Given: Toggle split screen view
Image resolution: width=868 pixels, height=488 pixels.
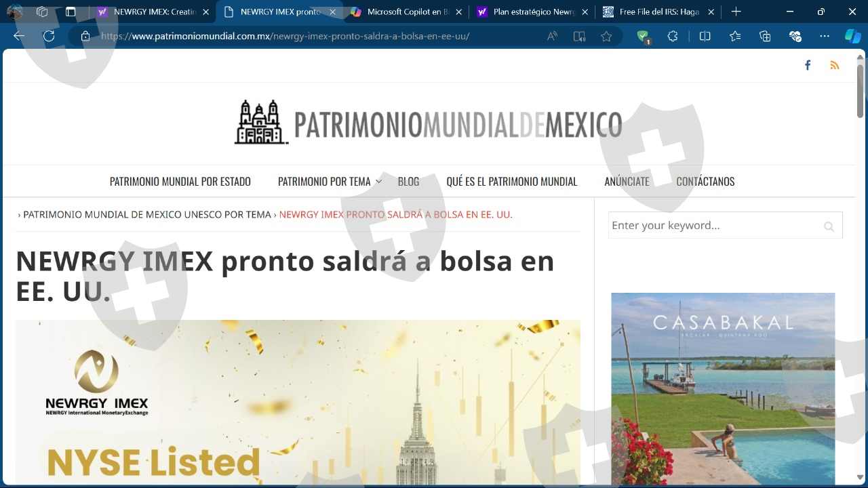Looking at the screenshot, I should [705, 37].
